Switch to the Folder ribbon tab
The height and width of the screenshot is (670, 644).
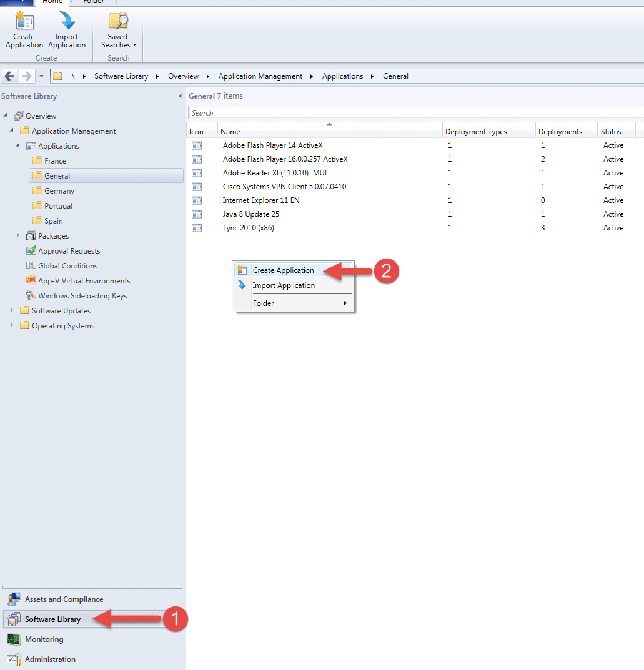(x=93, y=2)
